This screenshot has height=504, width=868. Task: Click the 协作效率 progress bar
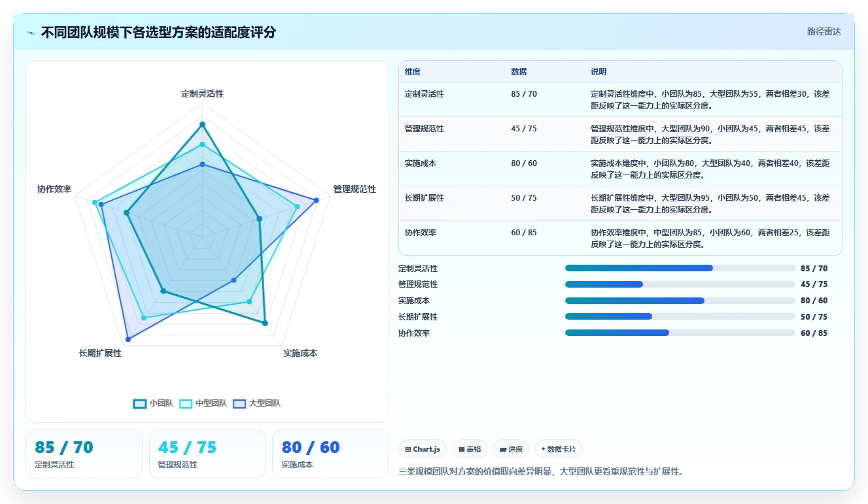(680, 333)
